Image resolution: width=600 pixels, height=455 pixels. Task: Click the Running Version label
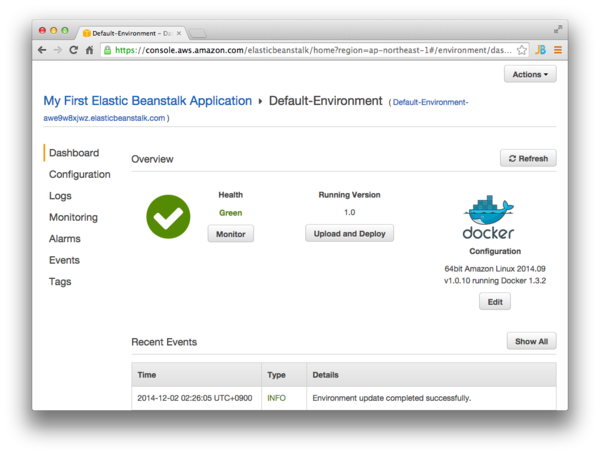(x=349, y=195)
